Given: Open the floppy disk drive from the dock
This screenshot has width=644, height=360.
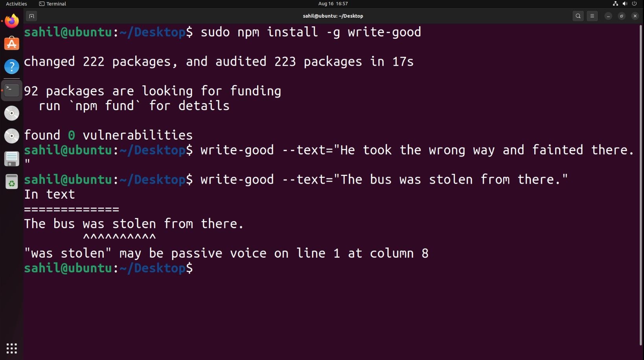Looking at the screenshot, I should pyautogui.click(x=11, y=159).
